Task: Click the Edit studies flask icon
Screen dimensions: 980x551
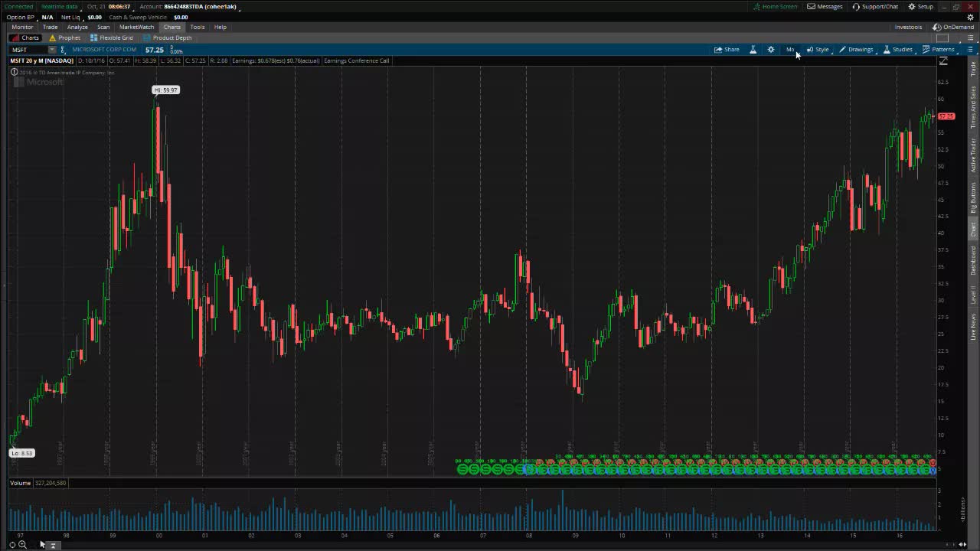Action: click(753, 50)
